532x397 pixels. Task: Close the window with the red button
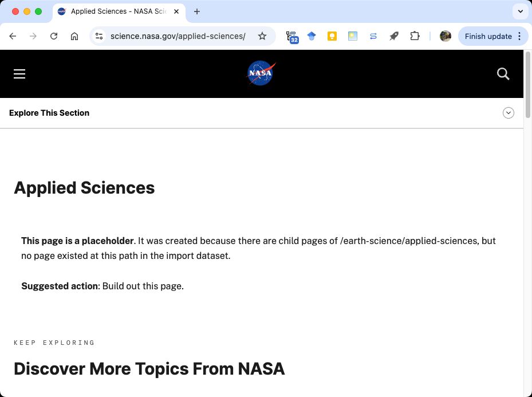click(x=15, y=11)
